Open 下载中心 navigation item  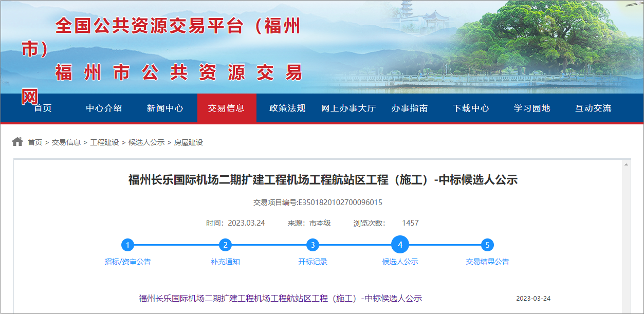471,108
